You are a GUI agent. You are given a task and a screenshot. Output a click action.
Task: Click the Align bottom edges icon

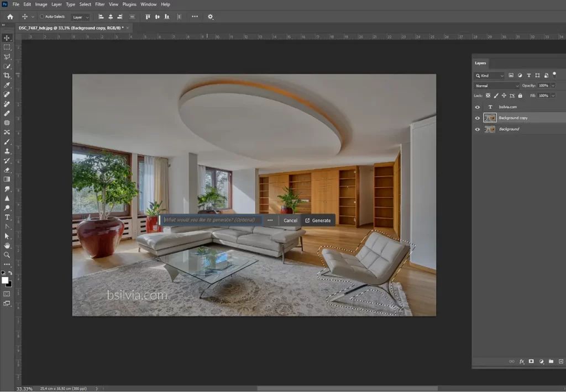click(167, 17)
